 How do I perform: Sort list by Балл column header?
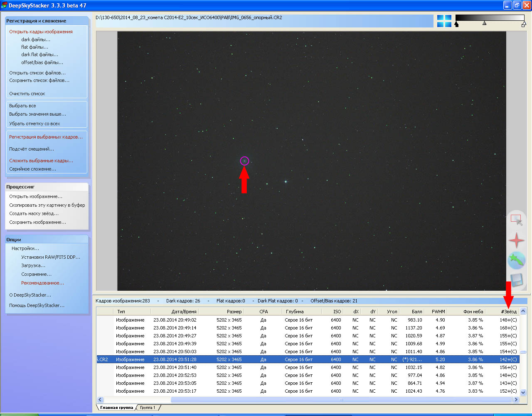pyautogui.click(x=416, y=312)
